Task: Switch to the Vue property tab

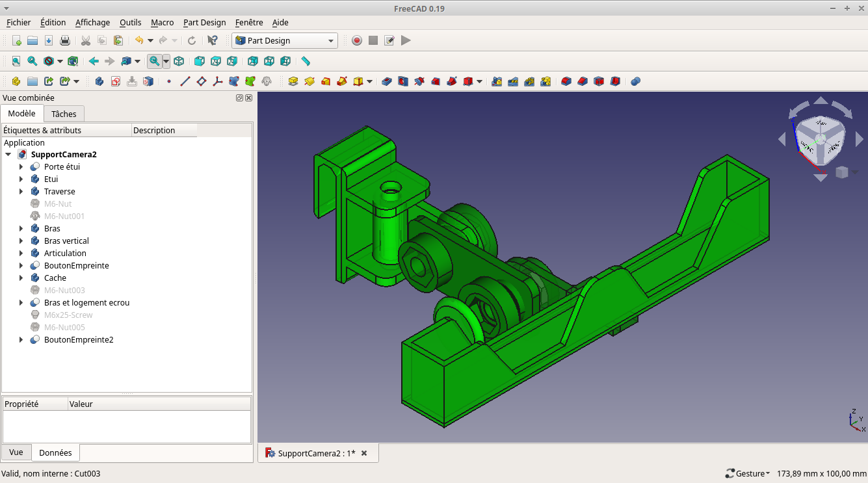Action: coord(16,452)
